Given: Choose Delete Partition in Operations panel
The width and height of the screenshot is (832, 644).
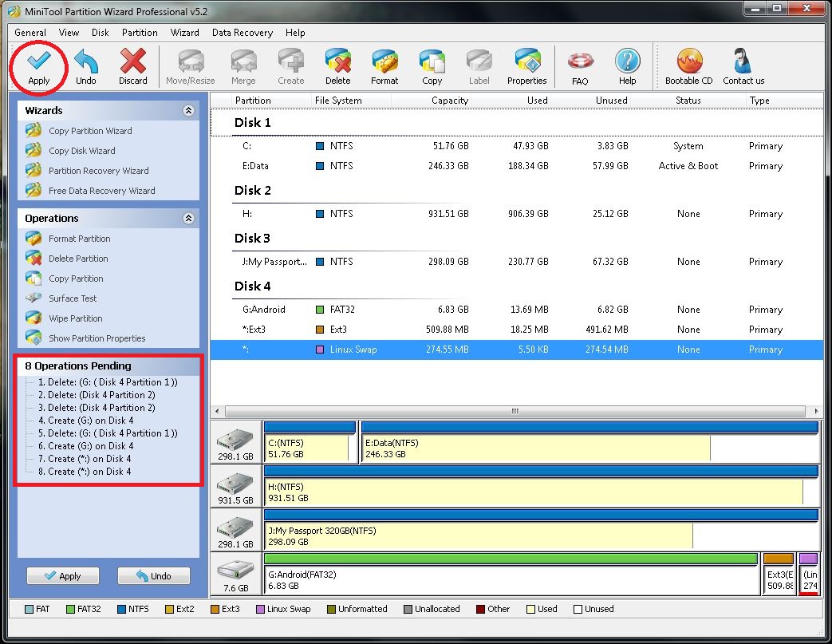Looking at the screenshot, I should click(x=78, y=259).
